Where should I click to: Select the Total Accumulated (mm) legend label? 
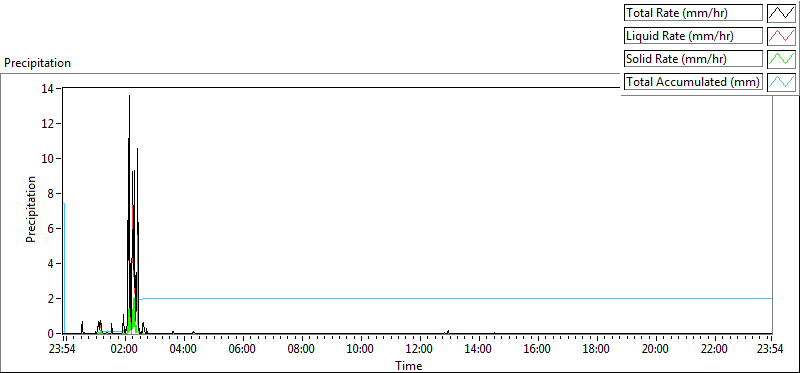click(693, 82)
